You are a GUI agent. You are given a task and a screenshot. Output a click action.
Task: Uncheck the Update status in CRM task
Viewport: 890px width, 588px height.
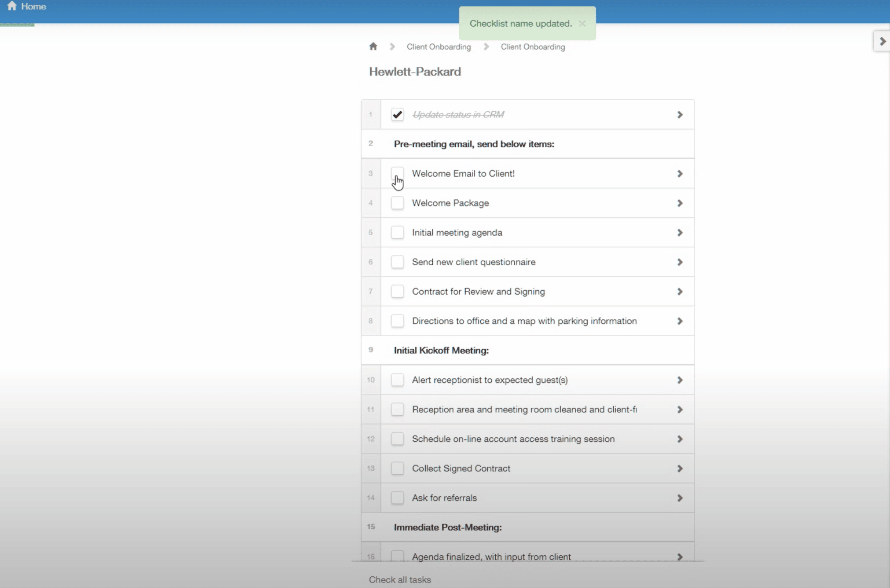pyautogui.click(x=397, y=115)
